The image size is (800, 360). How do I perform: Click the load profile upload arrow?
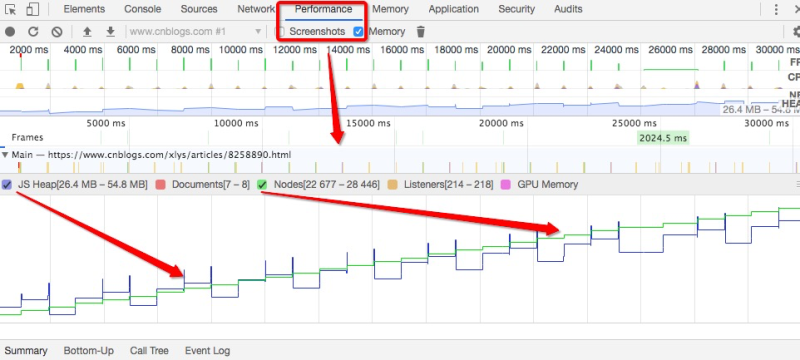point(87,32)
